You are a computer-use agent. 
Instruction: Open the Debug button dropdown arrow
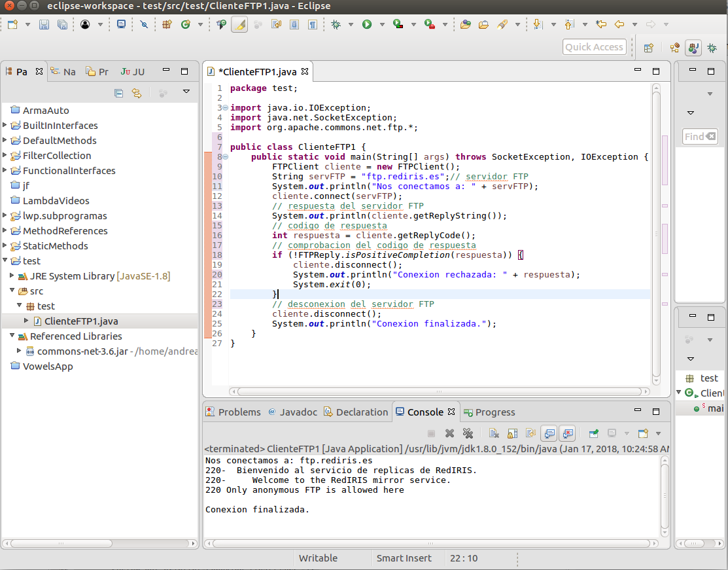tap(351, 24)
